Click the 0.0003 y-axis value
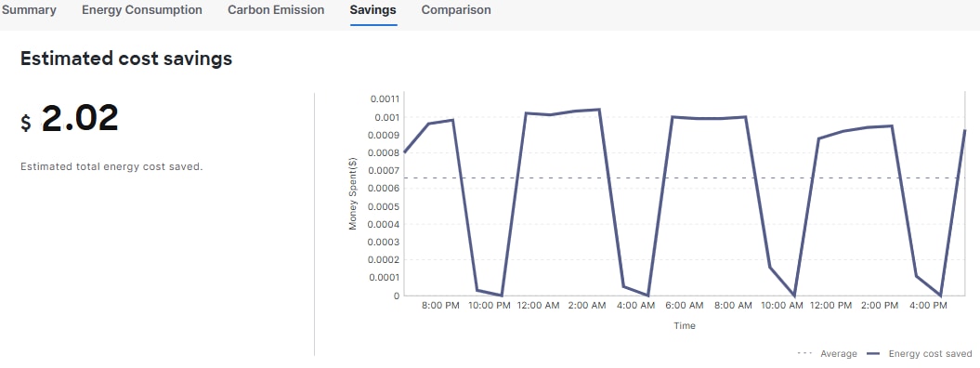This screenshot has width=980, height=368. (x=385, y=242)
